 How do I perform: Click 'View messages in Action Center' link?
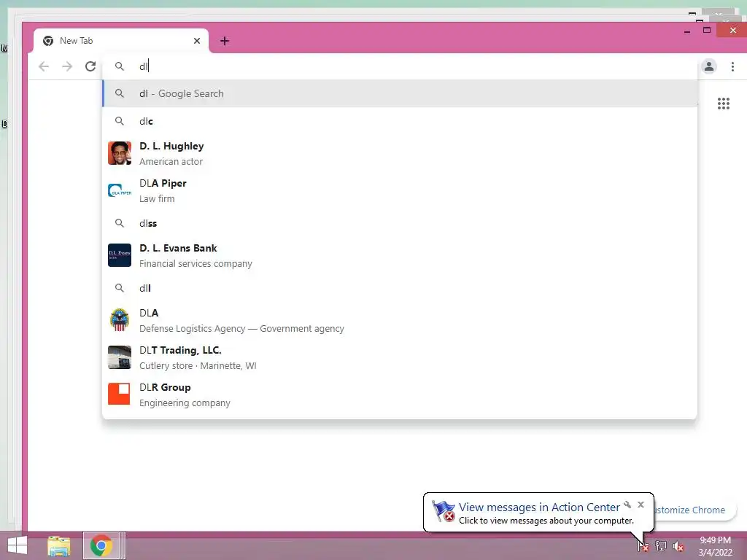[x=539, y=507]
